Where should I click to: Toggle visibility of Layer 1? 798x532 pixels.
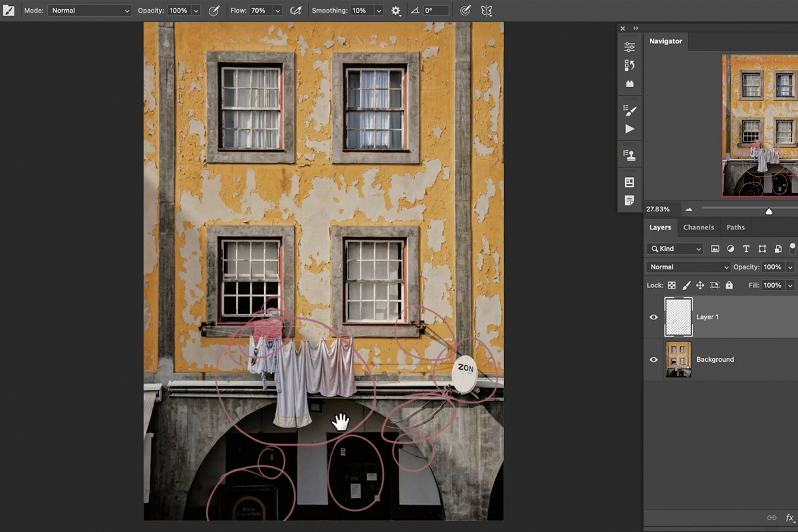(x=654, y=317)
